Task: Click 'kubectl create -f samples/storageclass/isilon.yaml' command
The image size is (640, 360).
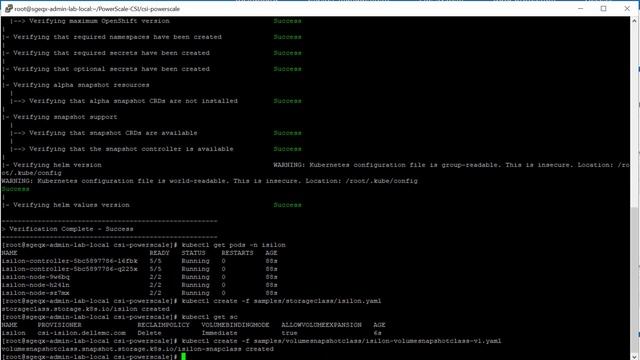Action: (281, 301)
